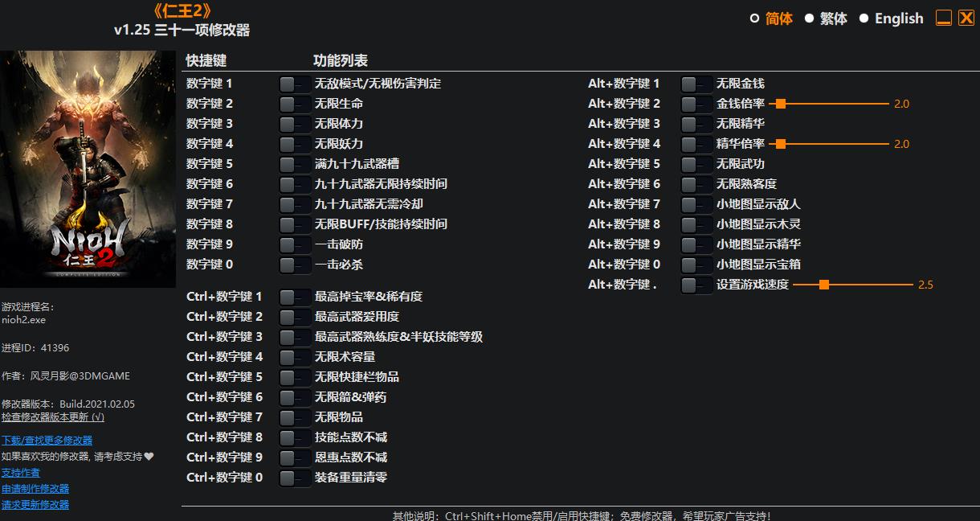Click the 精华倍率 value 2.0

tap(901, 144)
